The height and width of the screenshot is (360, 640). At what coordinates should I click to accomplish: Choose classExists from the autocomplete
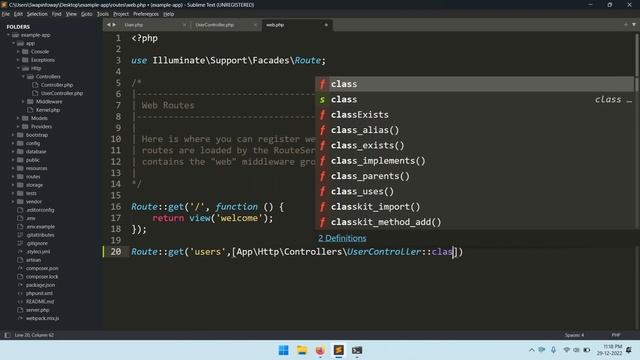475,115
